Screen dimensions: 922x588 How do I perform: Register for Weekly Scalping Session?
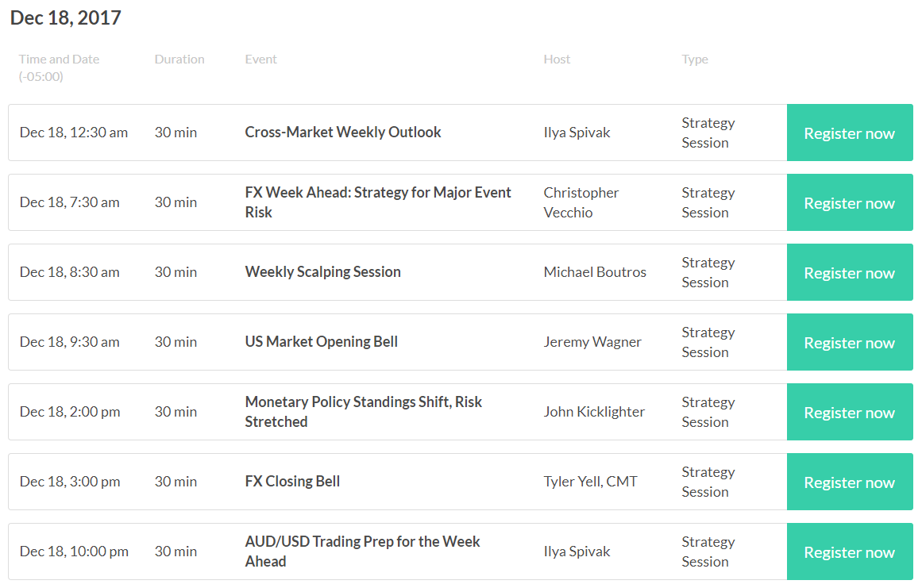pos(850,272)
